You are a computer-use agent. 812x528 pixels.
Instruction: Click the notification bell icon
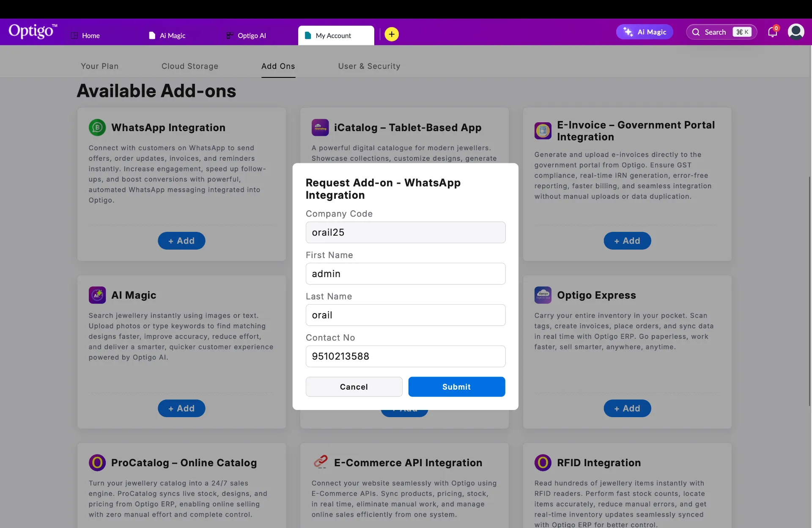[772, 32]
